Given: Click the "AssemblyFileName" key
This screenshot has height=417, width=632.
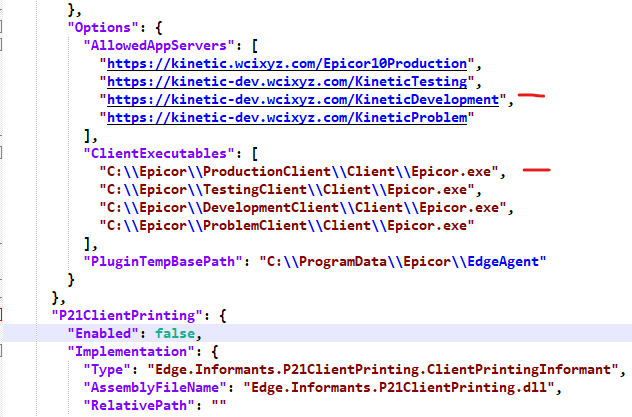Looking at the screenshot, I should tap(155, 388).
